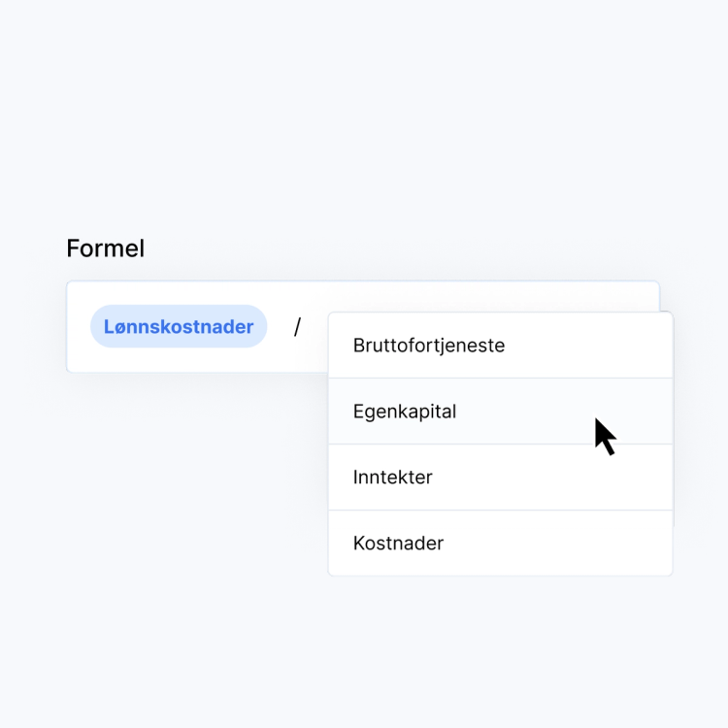Viewport: 728px width, 728px height.
Task: Click the formula box before the Lønnskostnader chip
Action: [79, 327]
